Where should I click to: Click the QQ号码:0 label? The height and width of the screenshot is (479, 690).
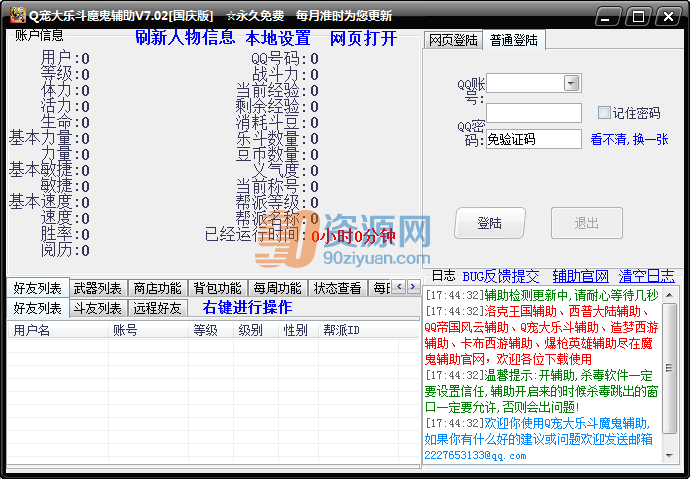click(285, 59)
